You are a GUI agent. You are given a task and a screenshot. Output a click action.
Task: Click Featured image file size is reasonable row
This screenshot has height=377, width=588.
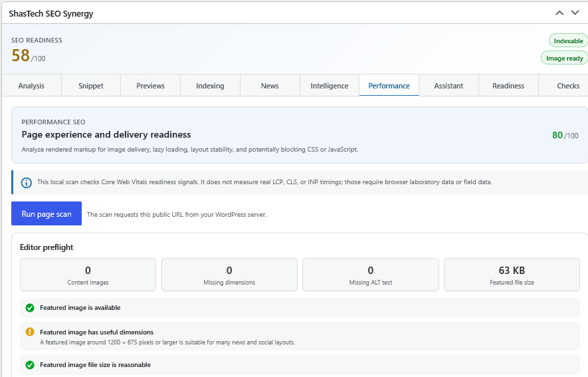click(x=300, y=365)
